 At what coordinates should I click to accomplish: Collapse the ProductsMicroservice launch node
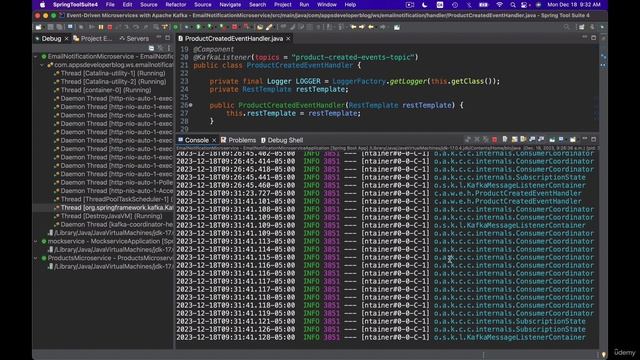(x=36, y=258)
